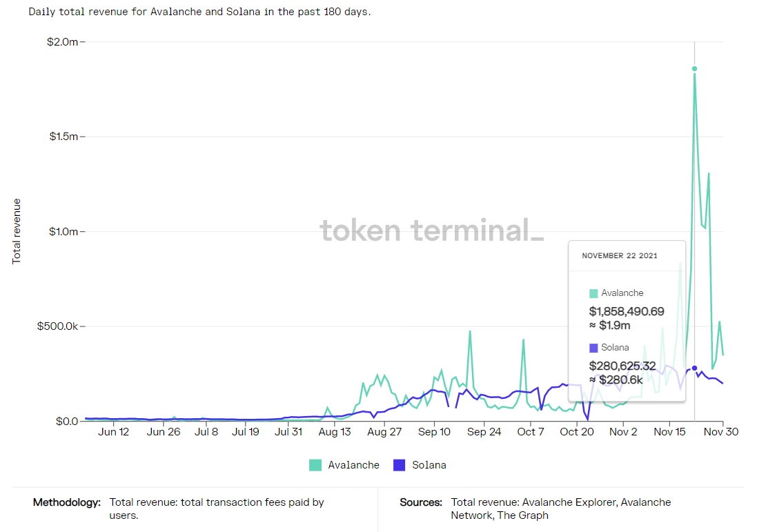Click the Solana data point on Nov 22
Viewport: 757px width, 532px height.
[694, 368]
